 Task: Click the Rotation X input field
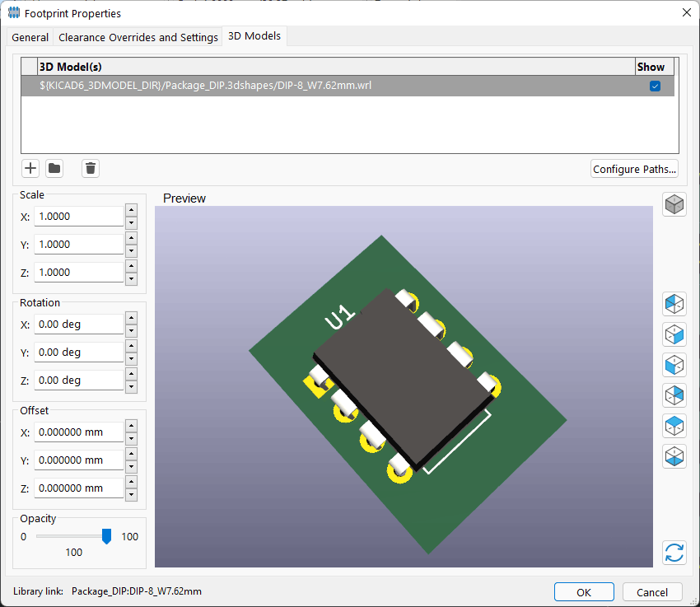(78, 325)
